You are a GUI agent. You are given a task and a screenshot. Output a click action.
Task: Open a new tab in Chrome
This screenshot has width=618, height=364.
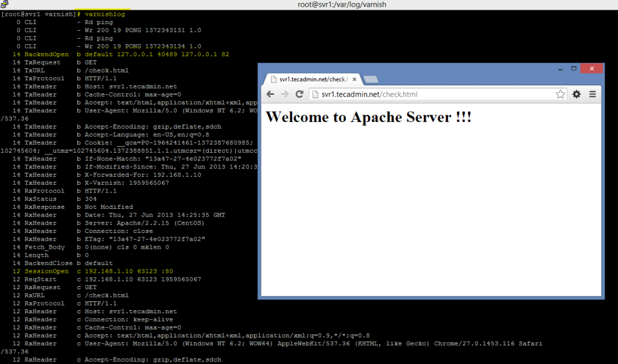click(x=371, y=79)
